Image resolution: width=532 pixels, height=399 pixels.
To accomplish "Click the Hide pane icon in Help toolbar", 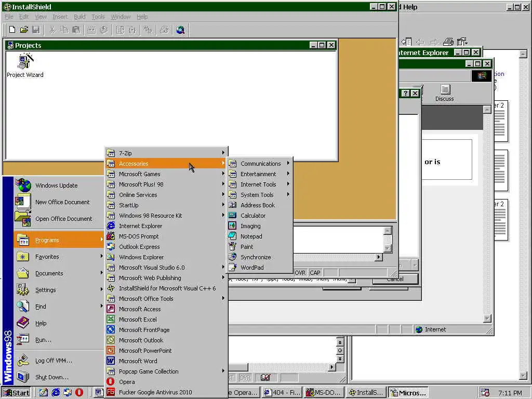I will click(x=406, y=42).
